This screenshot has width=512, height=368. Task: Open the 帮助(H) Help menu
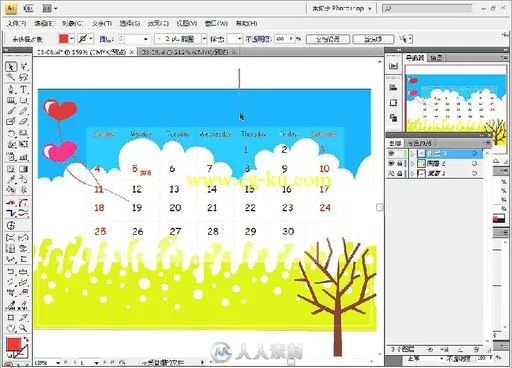pyautogui.click(x=247, y=23)
